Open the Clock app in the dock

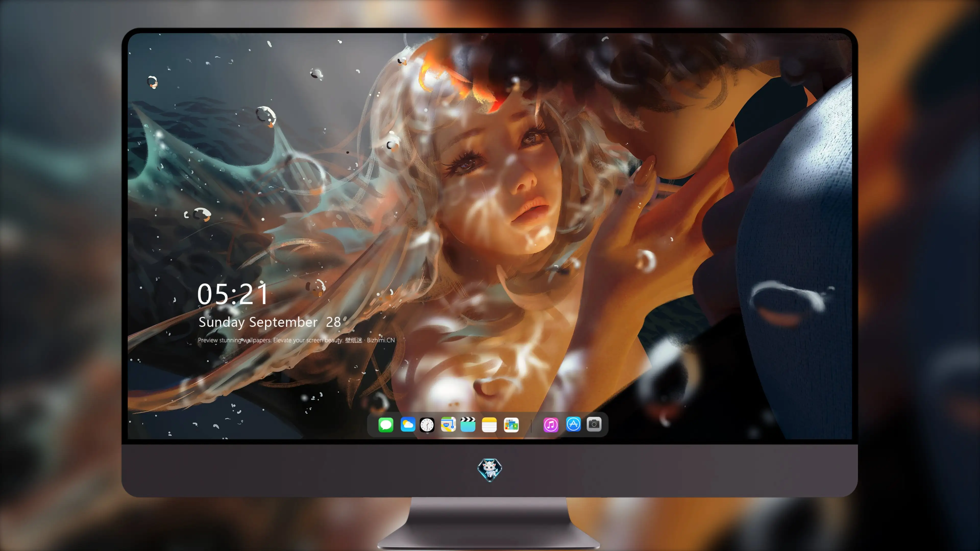pos(427,425)
